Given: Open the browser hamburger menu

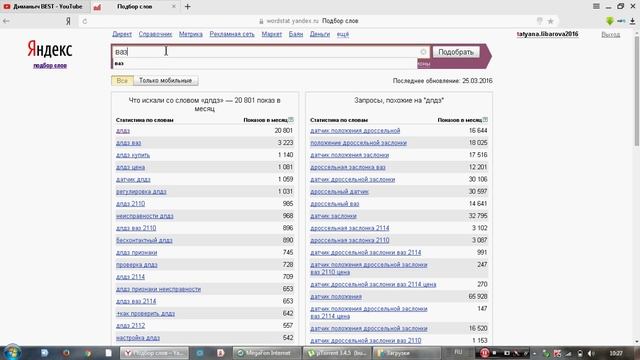Looking at the screenshot, I should coord(596,6).
